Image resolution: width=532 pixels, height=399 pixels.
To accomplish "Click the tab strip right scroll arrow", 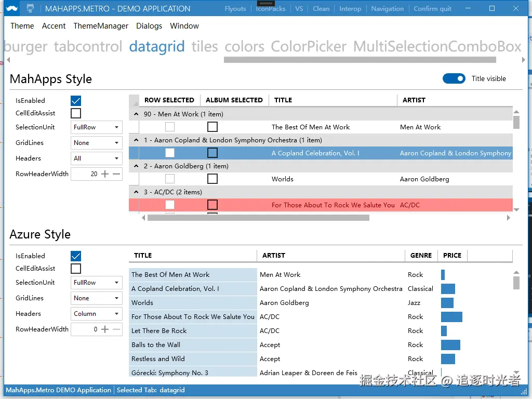I will tap(523, 60).
